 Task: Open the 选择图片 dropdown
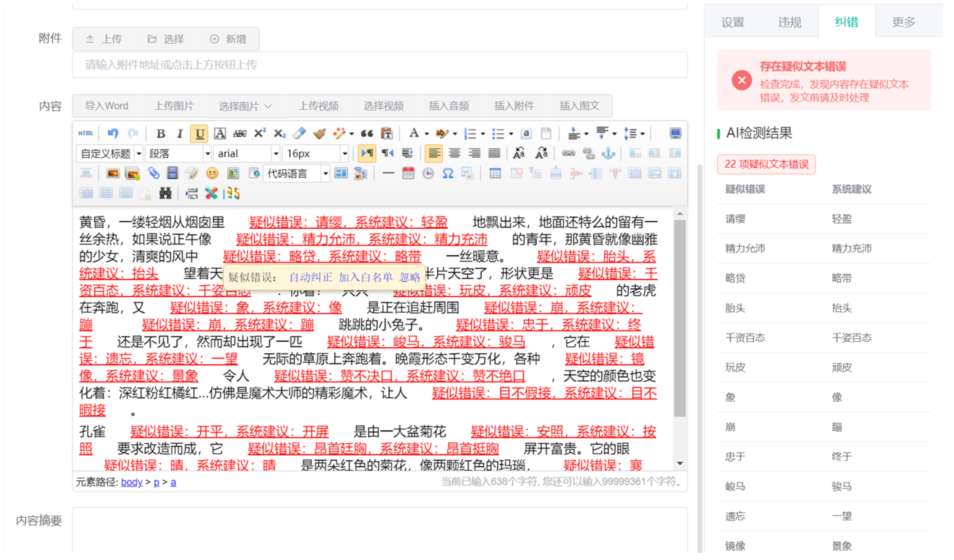[245, 106]
